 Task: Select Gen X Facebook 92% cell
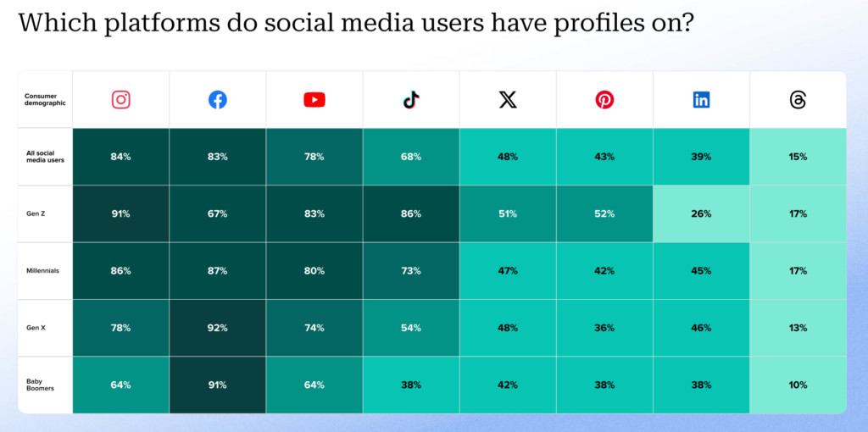coord(218,328)
